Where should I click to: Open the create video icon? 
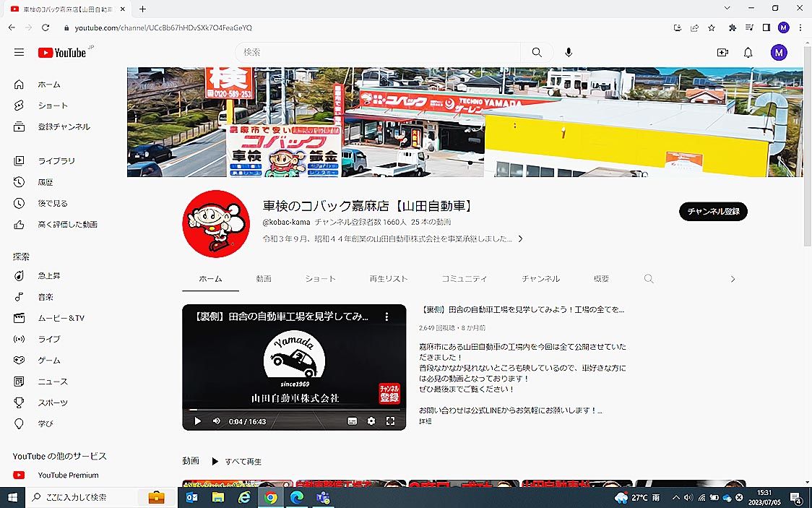pos(722,52)
